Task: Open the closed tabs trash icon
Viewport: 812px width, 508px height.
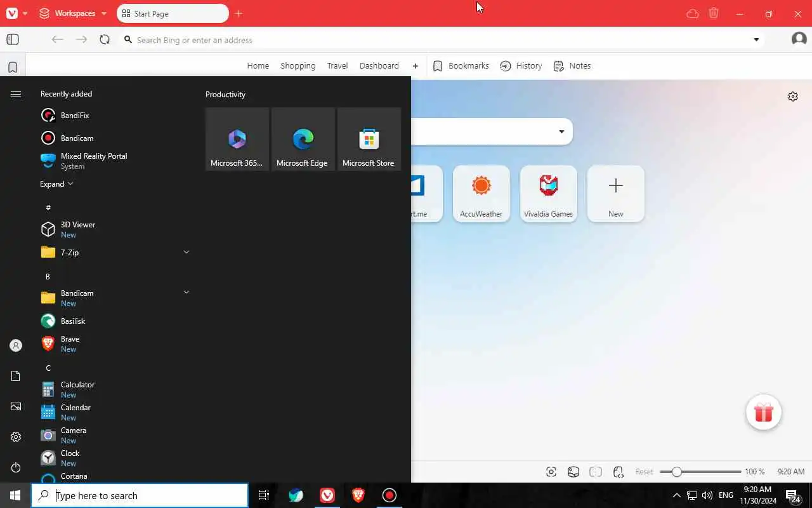Action: [714, 13]
